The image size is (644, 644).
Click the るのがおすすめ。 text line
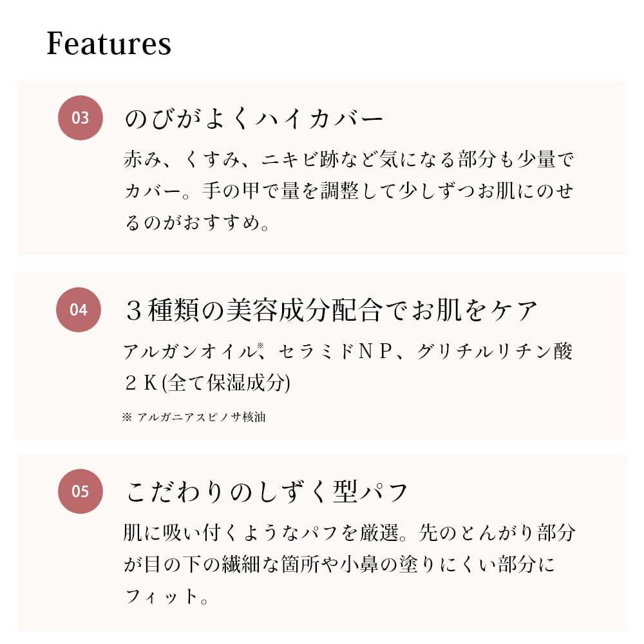tap(196, 223)
